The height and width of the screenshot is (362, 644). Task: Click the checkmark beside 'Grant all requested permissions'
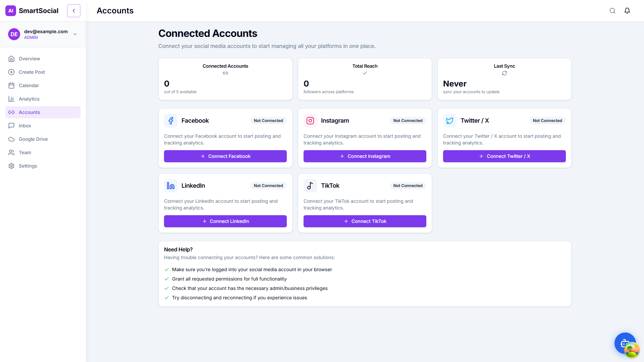[x=167, y=279]
